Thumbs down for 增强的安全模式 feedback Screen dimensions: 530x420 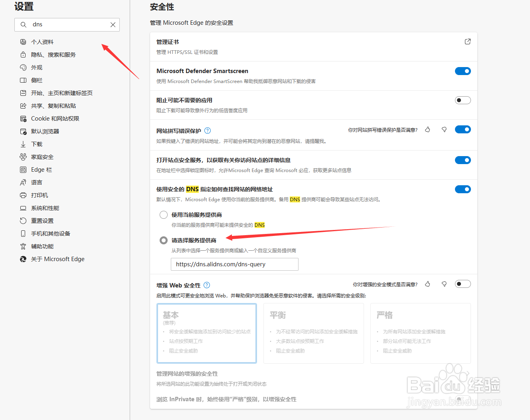(444, 284)
